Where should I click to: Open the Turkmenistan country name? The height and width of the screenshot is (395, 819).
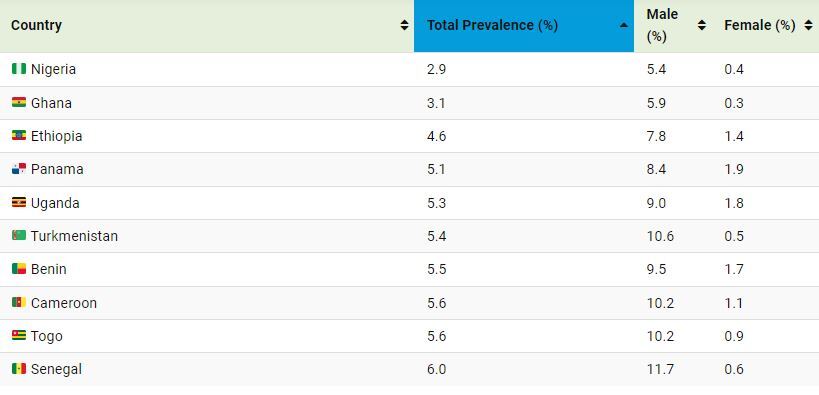click(74, 236)
